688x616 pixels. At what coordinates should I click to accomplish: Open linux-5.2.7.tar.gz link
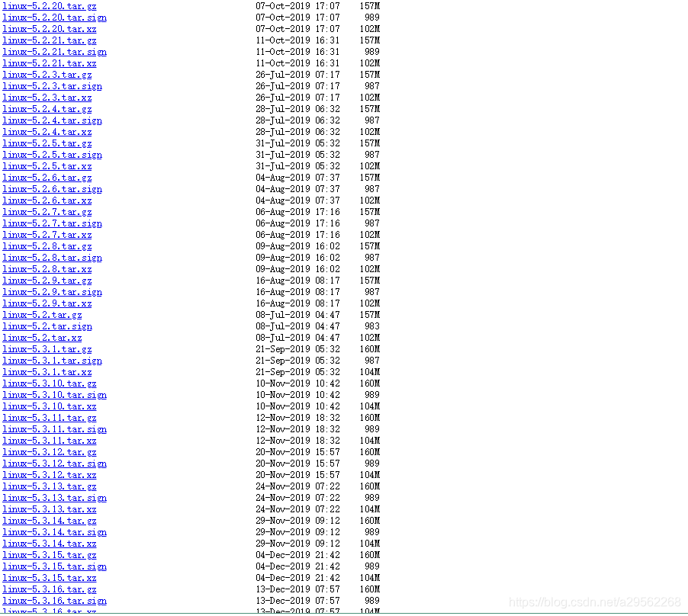[47, 212]
